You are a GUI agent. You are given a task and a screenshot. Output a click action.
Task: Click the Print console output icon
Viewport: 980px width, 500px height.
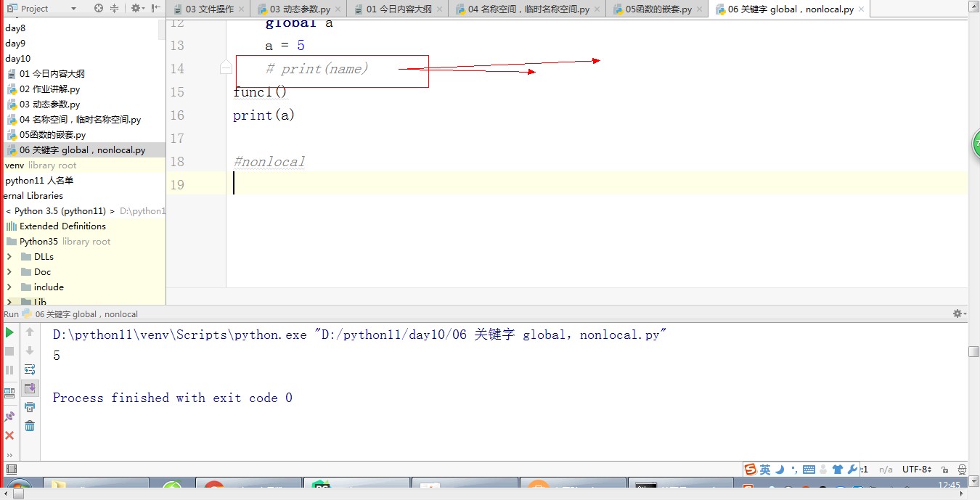[30, 407]
